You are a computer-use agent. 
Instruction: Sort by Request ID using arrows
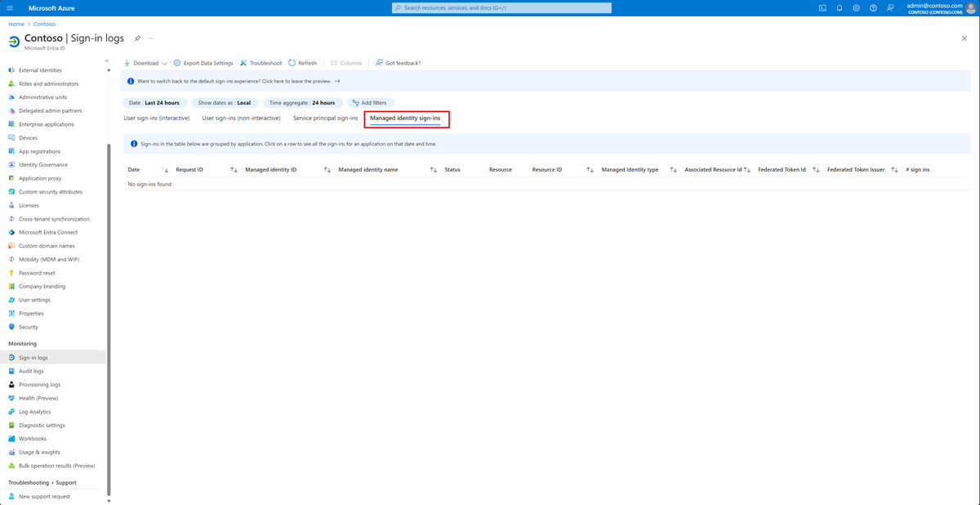(234, 170)
